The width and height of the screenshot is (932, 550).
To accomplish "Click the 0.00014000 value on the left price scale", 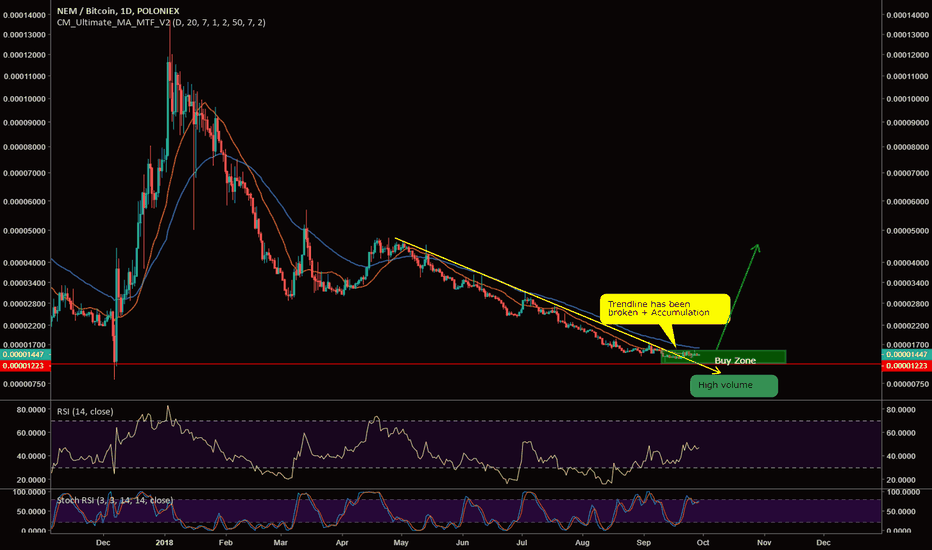I will click(x=24, y=15).
